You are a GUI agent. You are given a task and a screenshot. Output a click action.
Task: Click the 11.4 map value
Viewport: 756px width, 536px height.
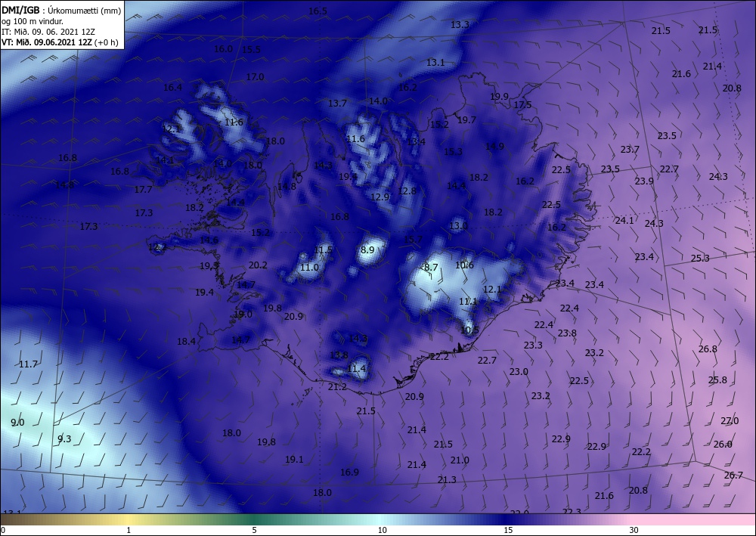(x=357, y=369)
